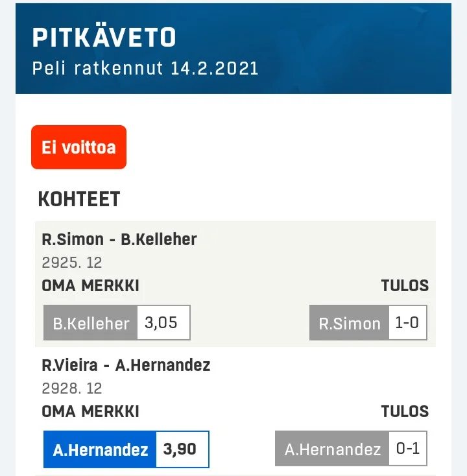Select the KOHTEET section heading
The image size is (467, 476).
click(x=79, y=199)
